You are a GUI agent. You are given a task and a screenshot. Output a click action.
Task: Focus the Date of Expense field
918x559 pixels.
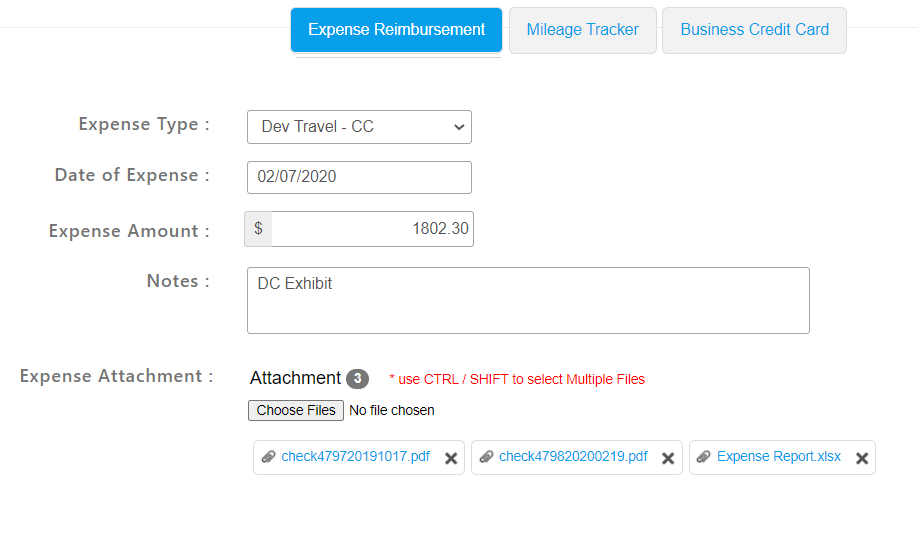click(359, 177)
